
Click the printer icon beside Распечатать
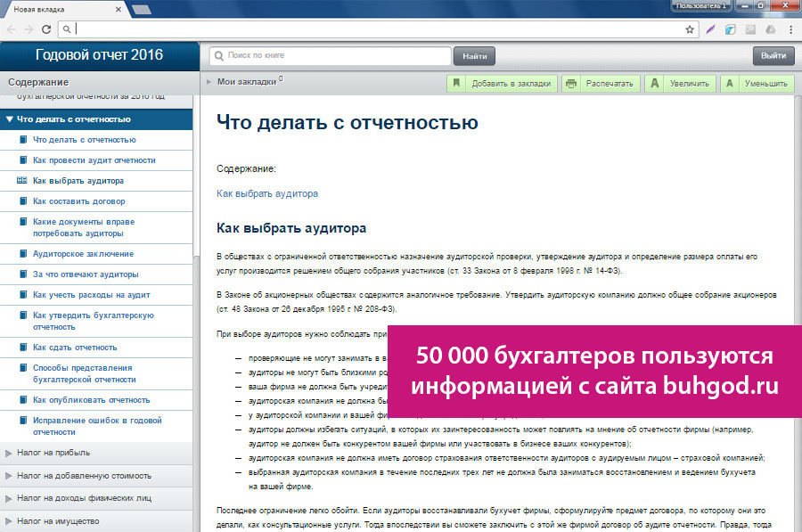571,83
